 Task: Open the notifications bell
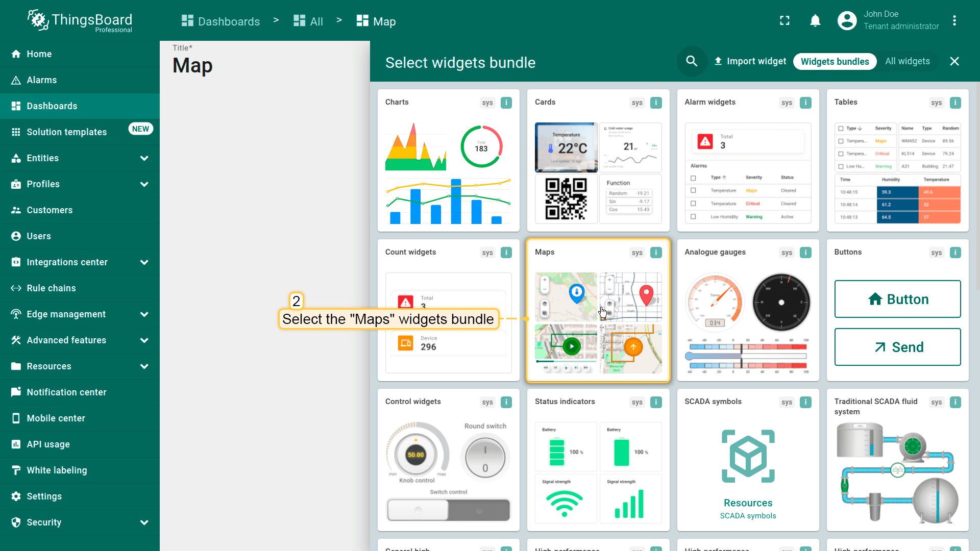coord(815,20)
